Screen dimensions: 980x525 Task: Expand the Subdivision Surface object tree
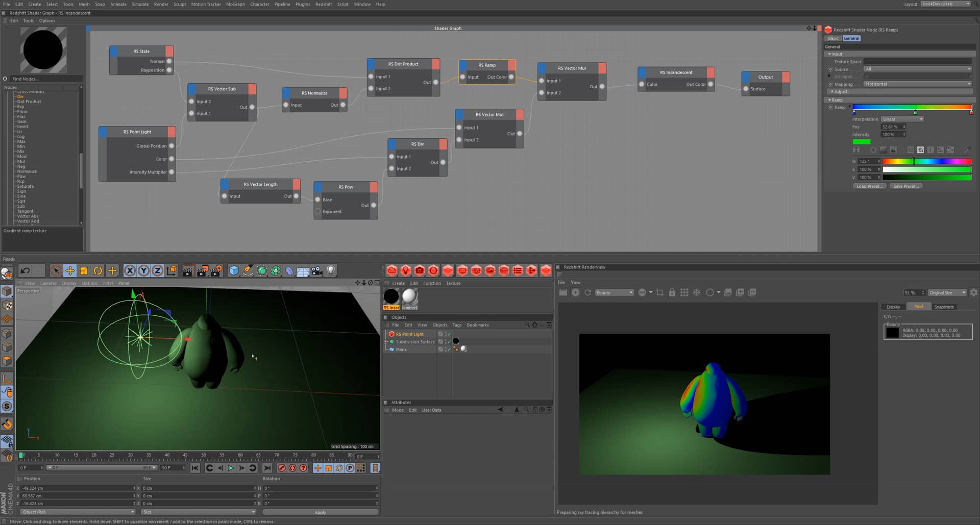(x=386, y=342)
